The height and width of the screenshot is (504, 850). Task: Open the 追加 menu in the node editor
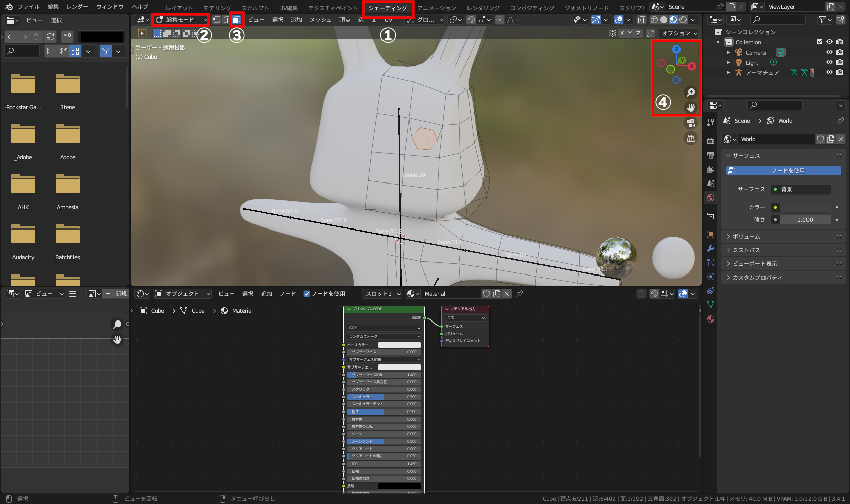click(267, 294)
